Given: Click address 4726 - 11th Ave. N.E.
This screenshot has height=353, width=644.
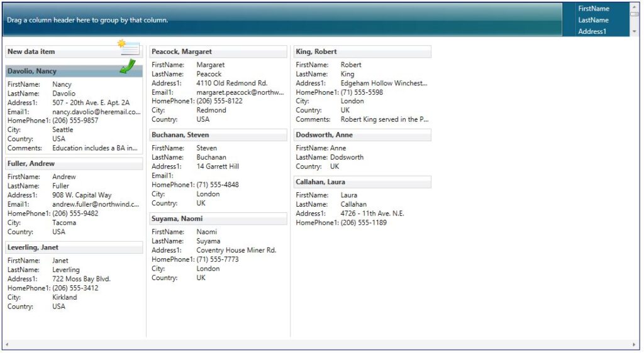Looking at the screenshot, I should (x=372, y=214).
